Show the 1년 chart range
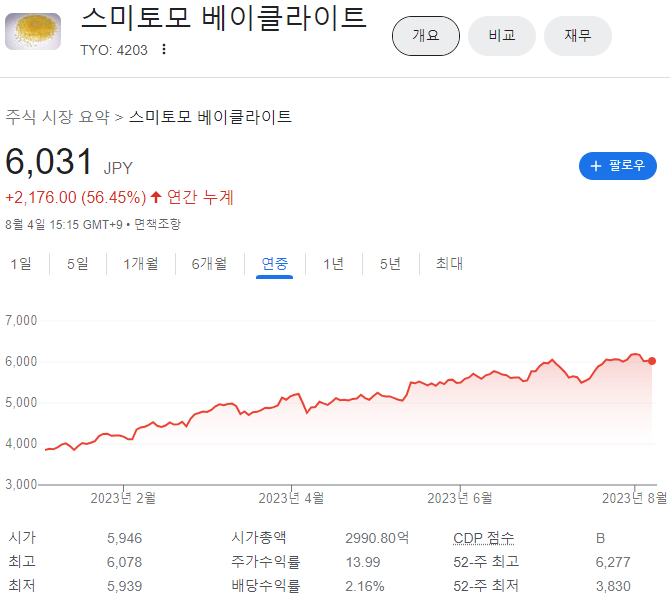Screen dimensions: 670x599 334,264
